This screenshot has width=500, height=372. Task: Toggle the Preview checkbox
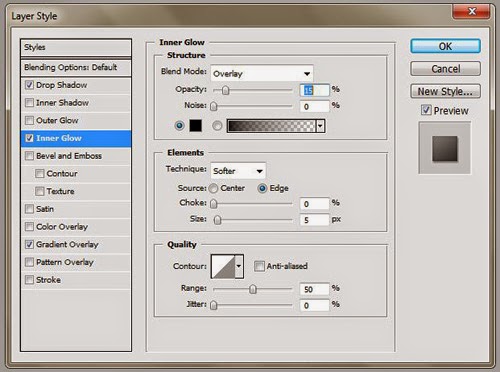coord(426,110)
